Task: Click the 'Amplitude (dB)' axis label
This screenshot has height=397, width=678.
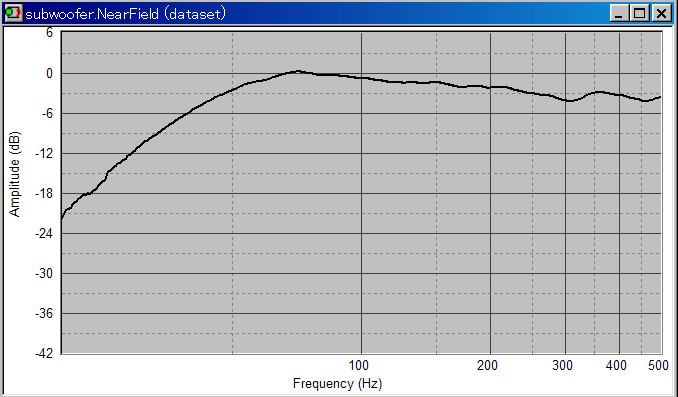Action: pyautogui.click(x=14, y=174)
